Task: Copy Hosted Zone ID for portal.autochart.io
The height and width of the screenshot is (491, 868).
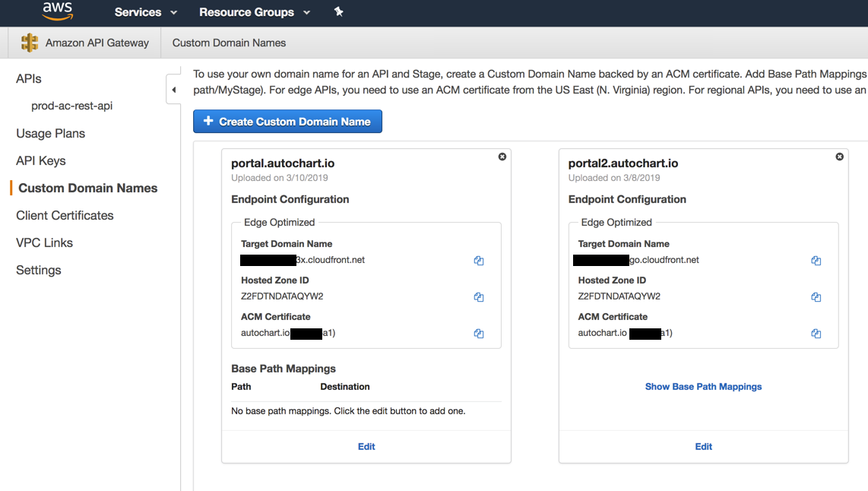Action: [479, 297]
